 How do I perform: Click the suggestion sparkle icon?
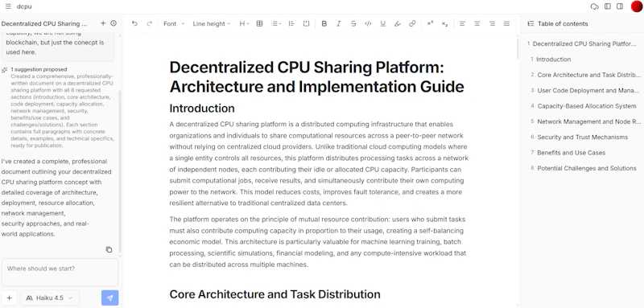[x=5, y=70]
